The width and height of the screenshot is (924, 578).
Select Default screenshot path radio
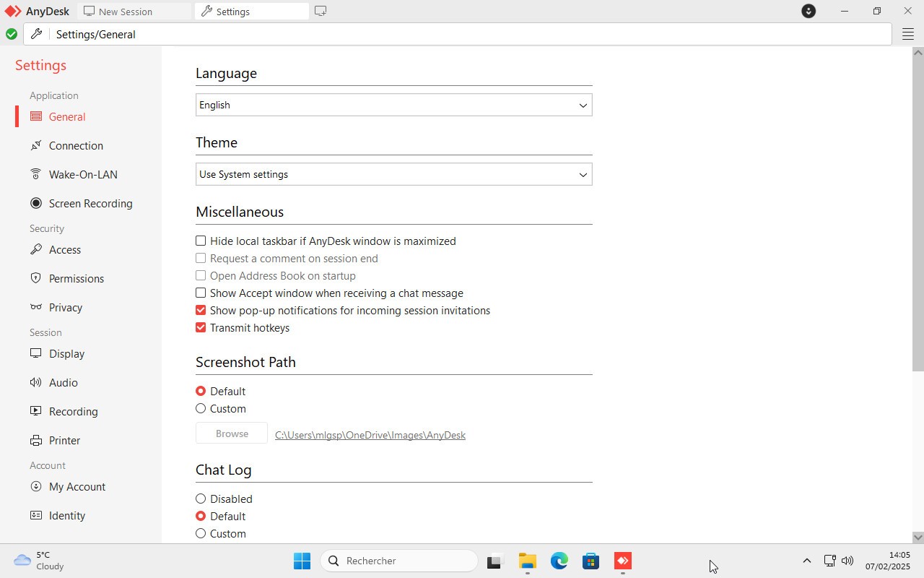(x=201, y=391)
